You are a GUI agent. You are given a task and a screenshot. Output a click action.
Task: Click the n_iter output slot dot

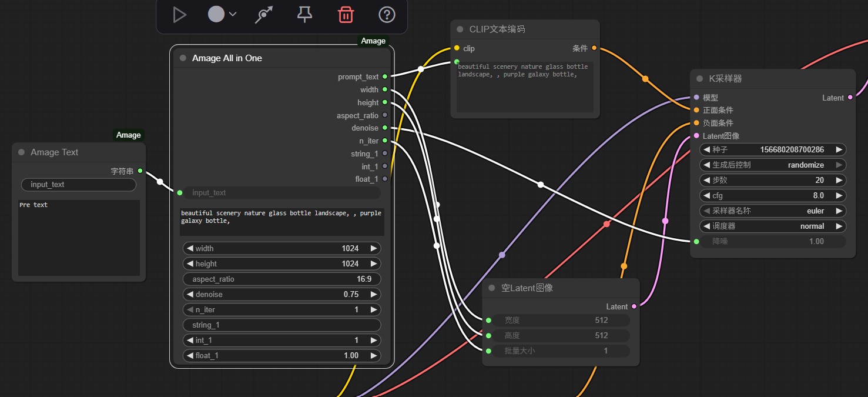pos(385,141)
